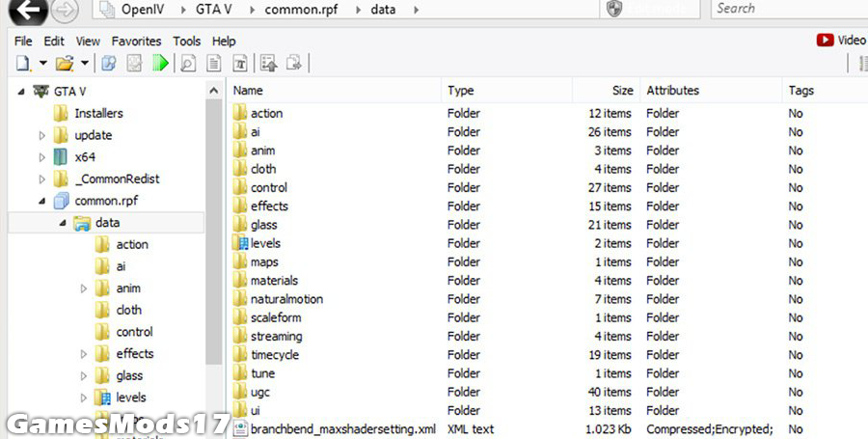The width and height of the screenshot is (868, 439).
Task: Open the File menu
Action: pos(23,41)
